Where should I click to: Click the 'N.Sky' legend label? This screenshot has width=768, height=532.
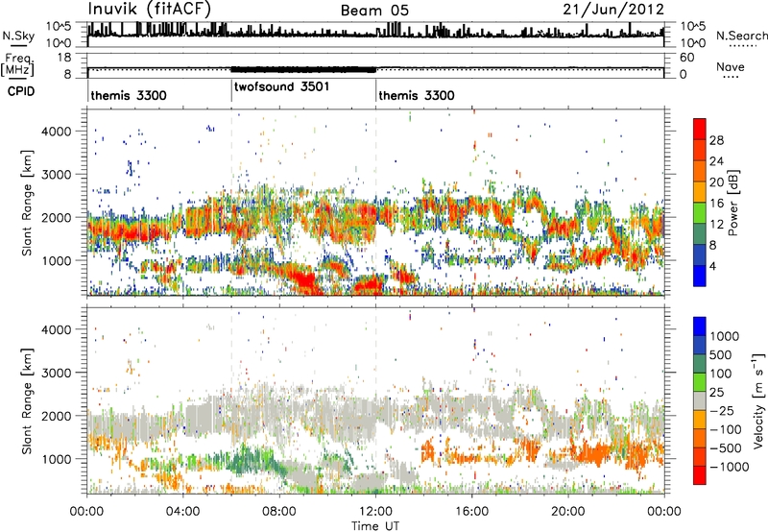[x=18, y=36]
